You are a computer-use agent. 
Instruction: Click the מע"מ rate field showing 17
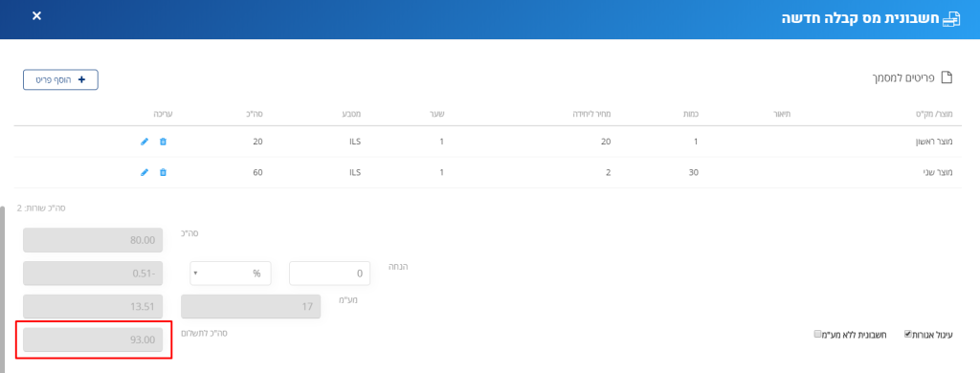point(251,307)
